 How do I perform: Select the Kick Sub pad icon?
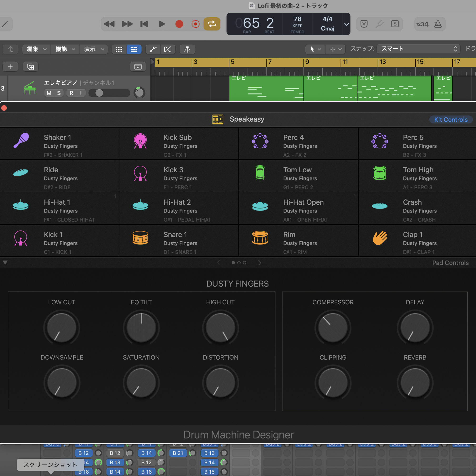pos(140,141)
